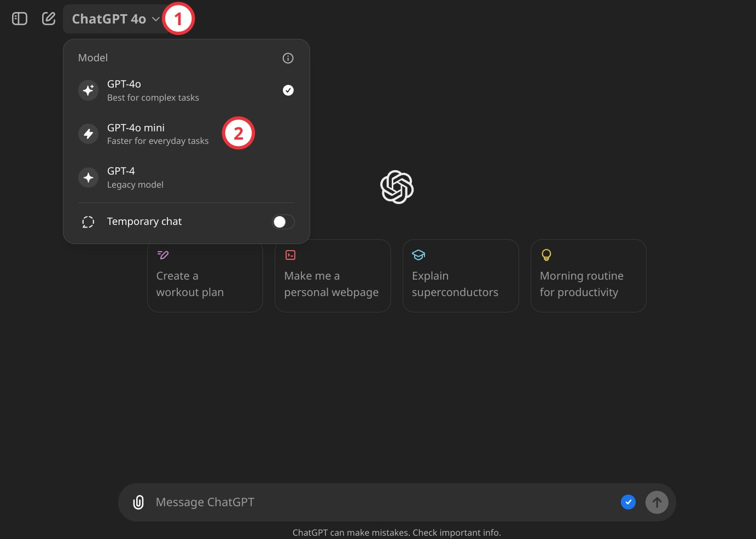Image resolution: width=756 pixels, height=539 pixels.
Task: Click the graduation cap icon on superconductors card
Action: click(418, 255)
